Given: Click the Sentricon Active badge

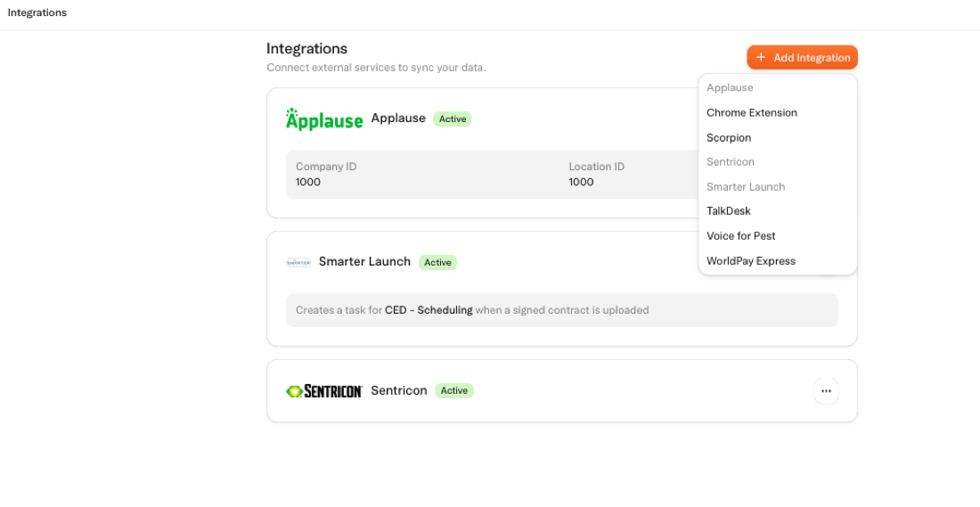Looking at the screenshot, I should [454, 391].
